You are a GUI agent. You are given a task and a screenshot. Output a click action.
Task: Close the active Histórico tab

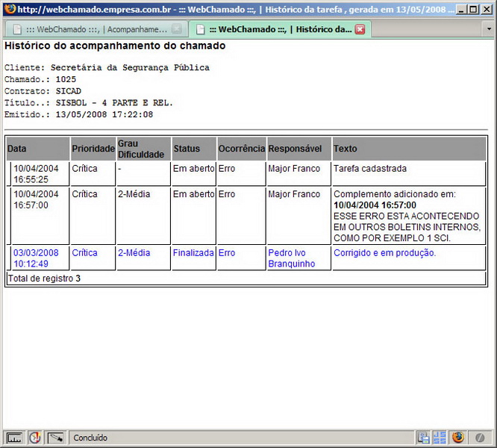[360, 29]
